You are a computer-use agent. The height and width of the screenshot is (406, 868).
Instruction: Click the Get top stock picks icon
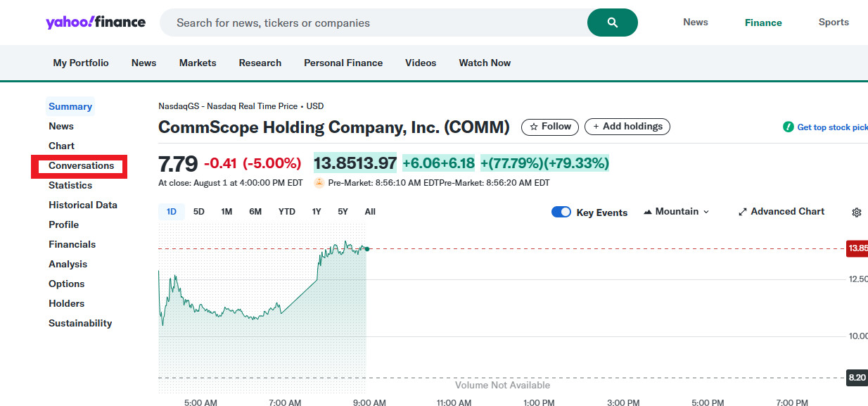coord(789,127)
